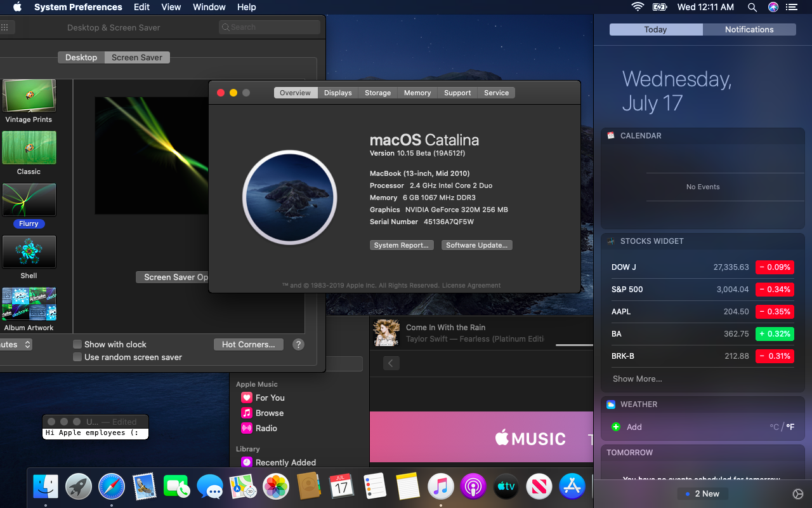The image size is (812, 508).
Task: Click the Music playback progress bar
Action: [x=574, y=345]
